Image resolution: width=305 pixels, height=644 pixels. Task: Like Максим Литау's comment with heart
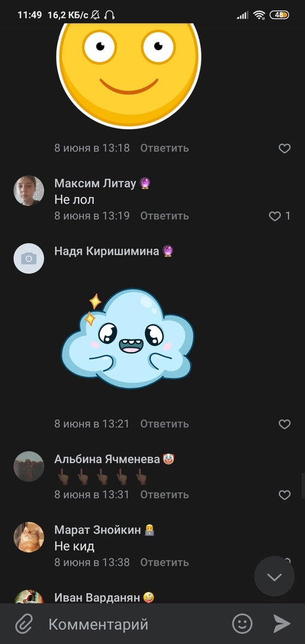tap(275, 216)
